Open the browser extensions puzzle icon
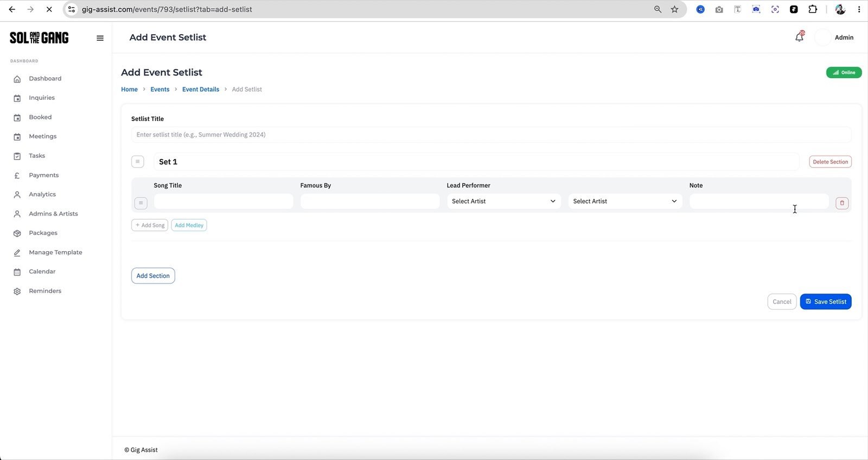 [813, 9]
